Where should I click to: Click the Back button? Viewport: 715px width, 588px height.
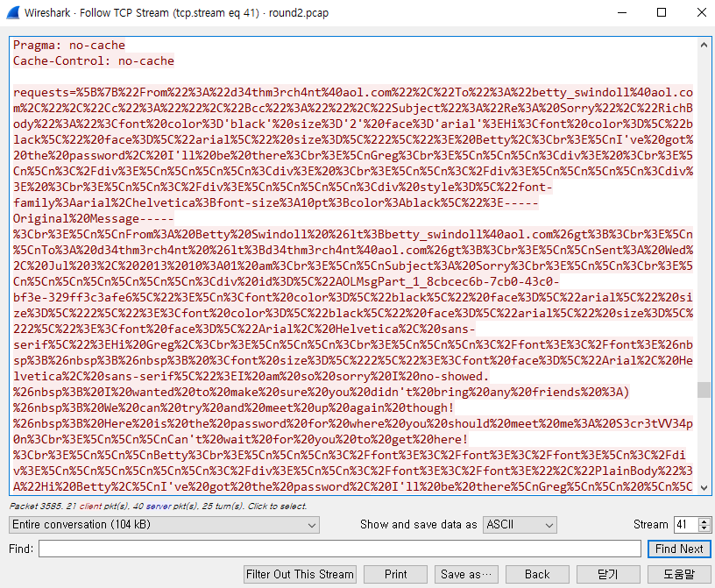click(x=537, y=574)
